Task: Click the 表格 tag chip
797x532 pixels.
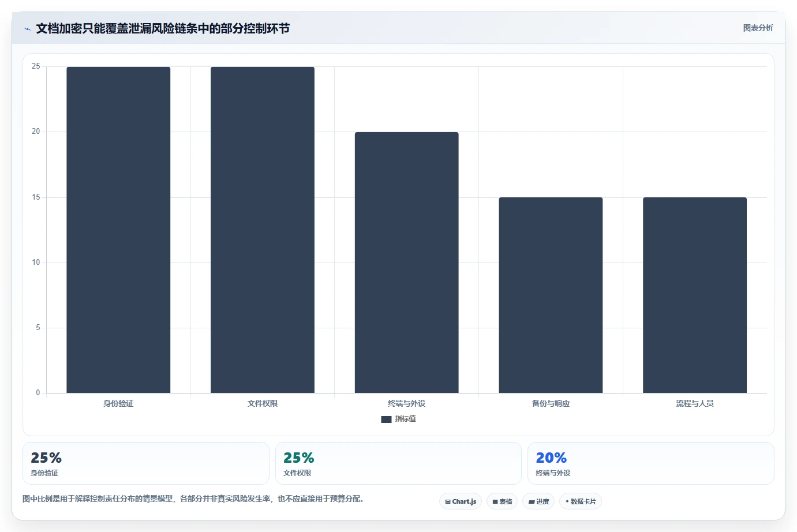Action: point(502,501)
